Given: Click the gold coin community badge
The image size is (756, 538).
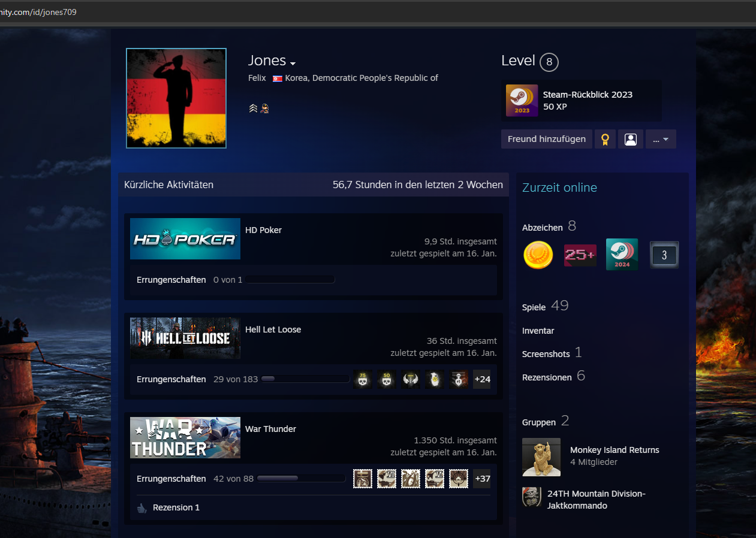Looking at the screenshot, I should click(538, 255).
